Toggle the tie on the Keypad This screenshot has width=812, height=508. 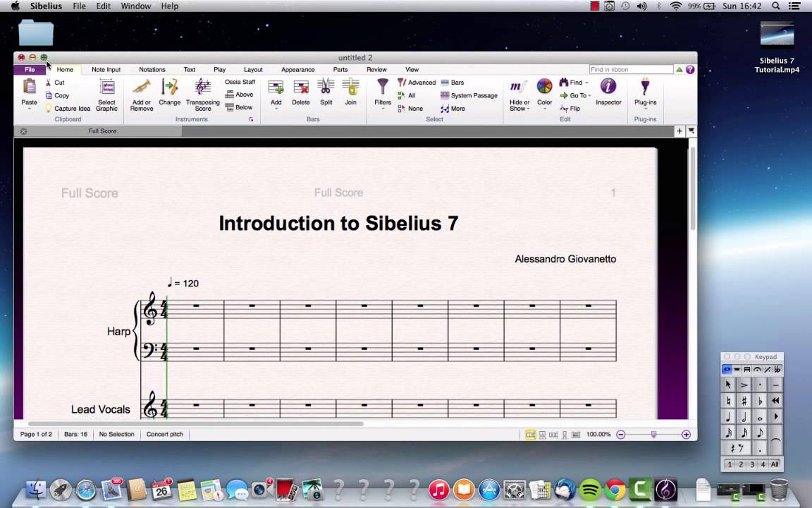tap(776, 440)
